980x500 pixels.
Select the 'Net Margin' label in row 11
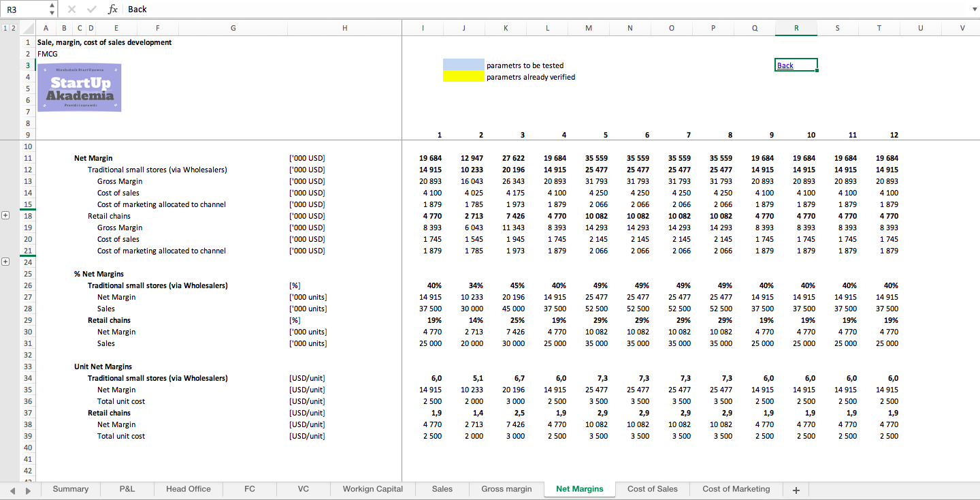coord(93,158)
